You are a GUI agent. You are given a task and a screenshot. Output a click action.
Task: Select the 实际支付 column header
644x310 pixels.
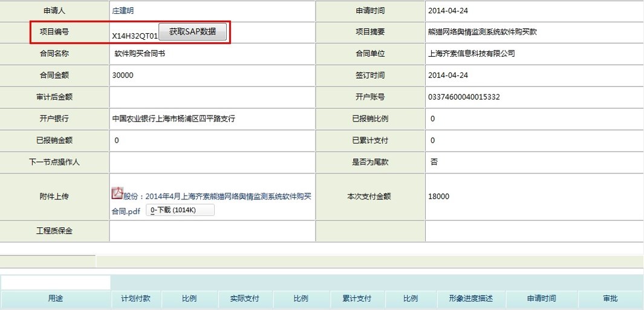point(244,299)
